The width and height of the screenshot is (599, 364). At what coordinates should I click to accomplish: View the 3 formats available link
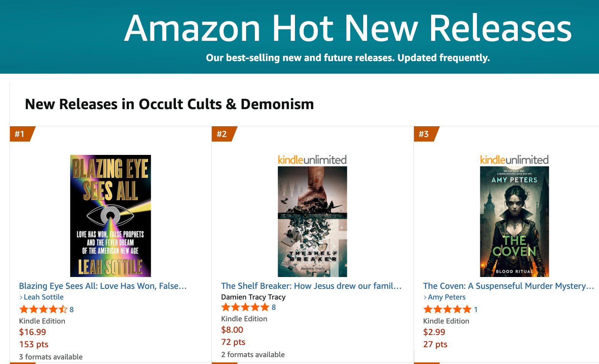[51, 357]
